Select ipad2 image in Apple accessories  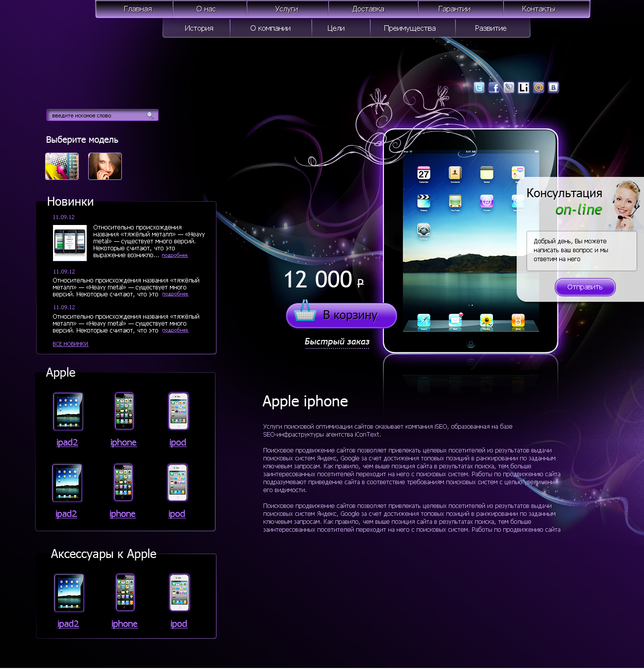point(69,593)
